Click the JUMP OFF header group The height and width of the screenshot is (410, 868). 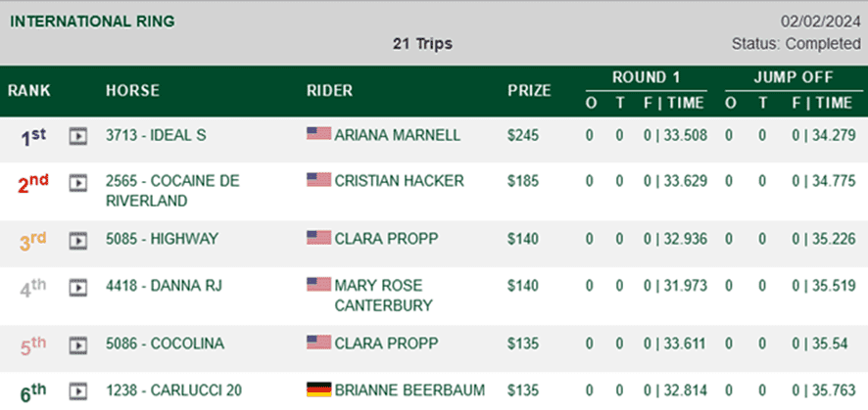click(x=794, y=77)
